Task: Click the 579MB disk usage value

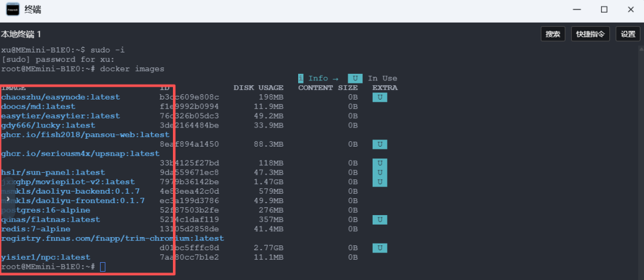Action: [x=271, y=191]
